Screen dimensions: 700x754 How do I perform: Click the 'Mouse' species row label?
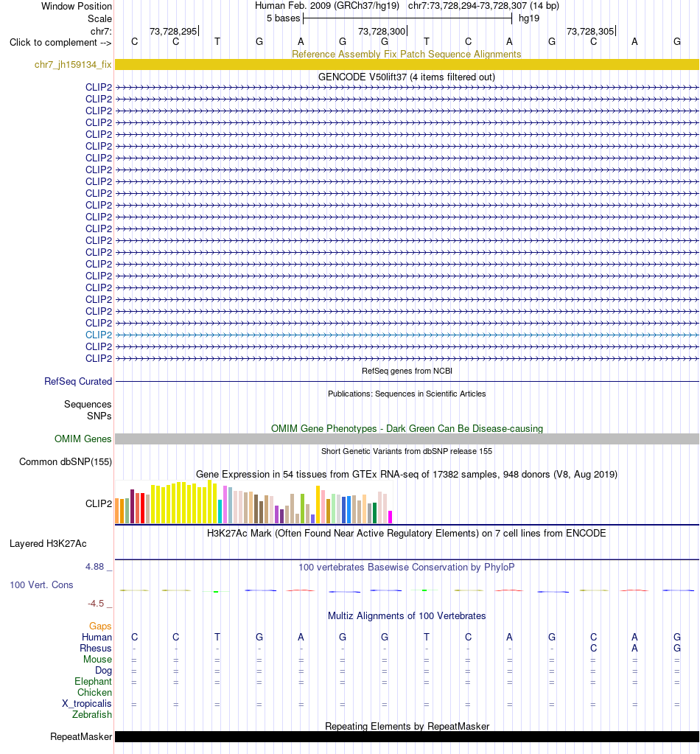tap(97, 659)
